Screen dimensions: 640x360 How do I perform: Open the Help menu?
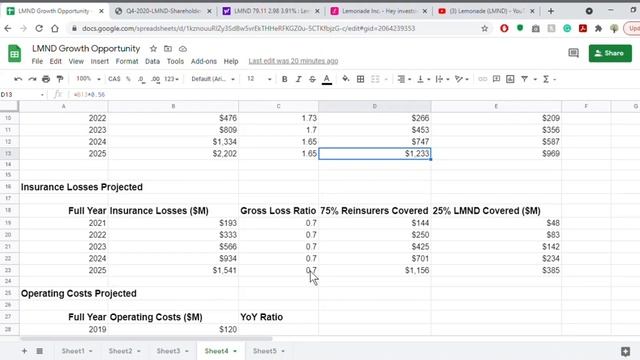tap(231, 61)
